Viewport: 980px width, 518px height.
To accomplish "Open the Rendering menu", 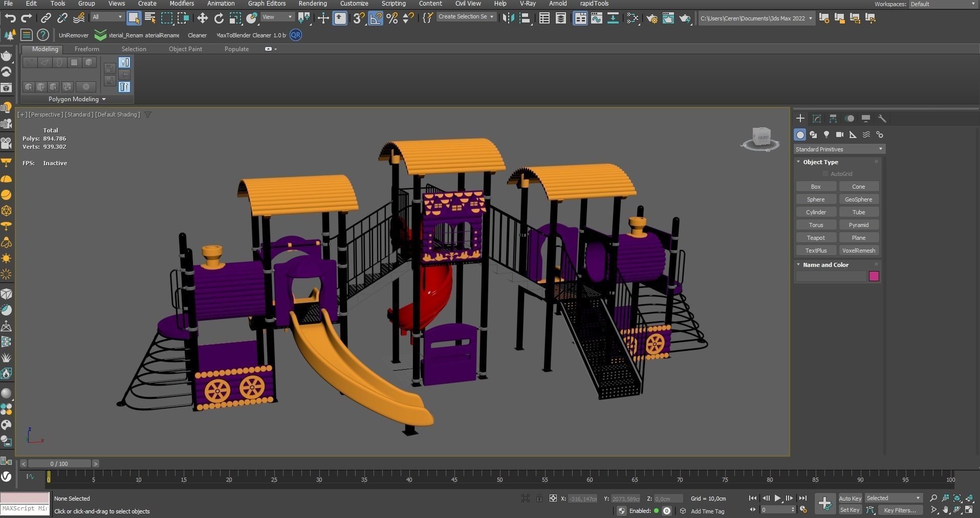I will [313, 4].
